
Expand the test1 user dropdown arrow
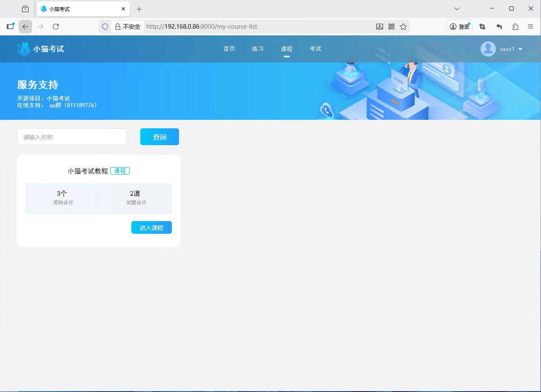(520, 49)
